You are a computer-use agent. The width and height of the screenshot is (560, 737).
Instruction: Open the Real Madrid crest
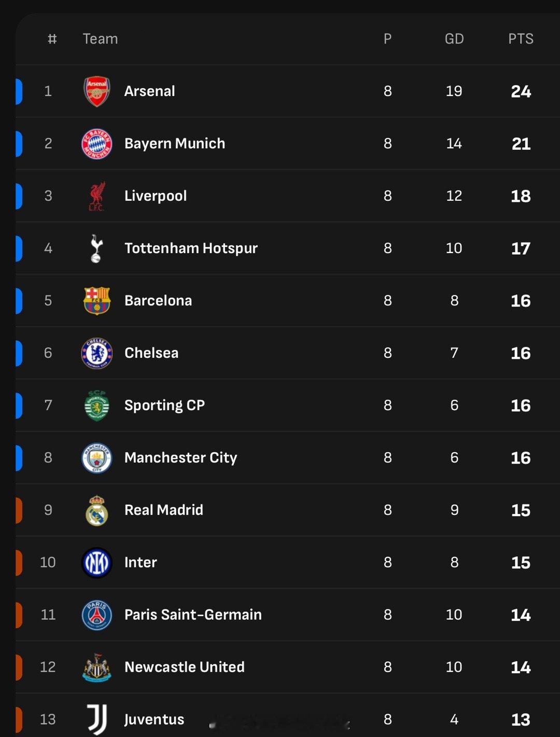(97, 510)
